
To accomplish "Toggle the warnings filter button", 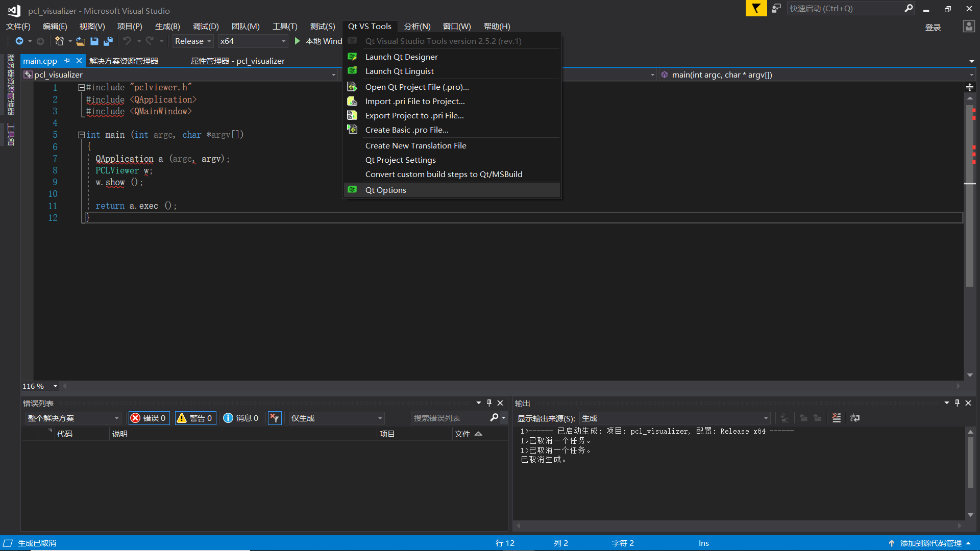I will [195, 418].
